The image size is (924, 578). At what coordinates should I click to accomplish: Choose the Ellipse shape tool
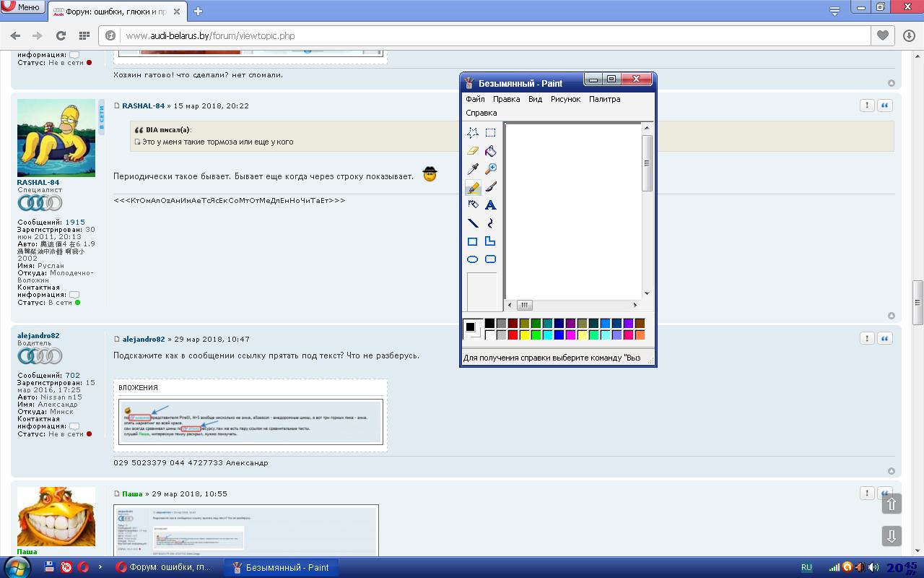(x=473, y=259)
